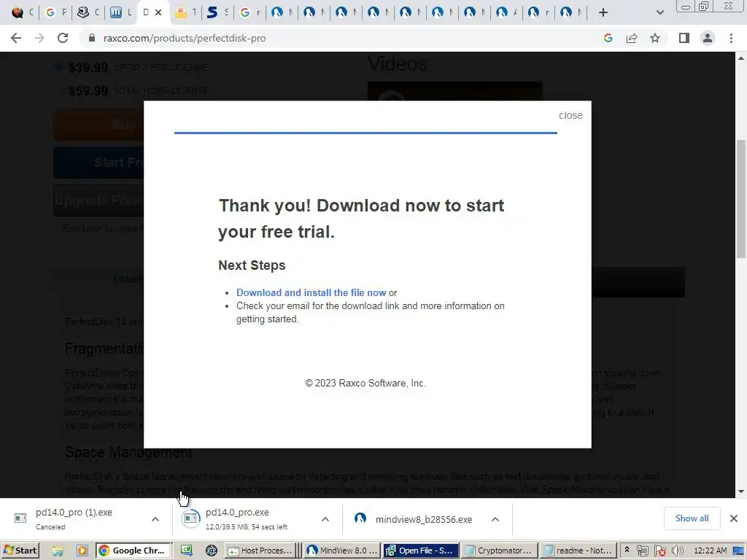Open a new browser tab
Viewport: 747px width, 560px height.
coord(603,12)
